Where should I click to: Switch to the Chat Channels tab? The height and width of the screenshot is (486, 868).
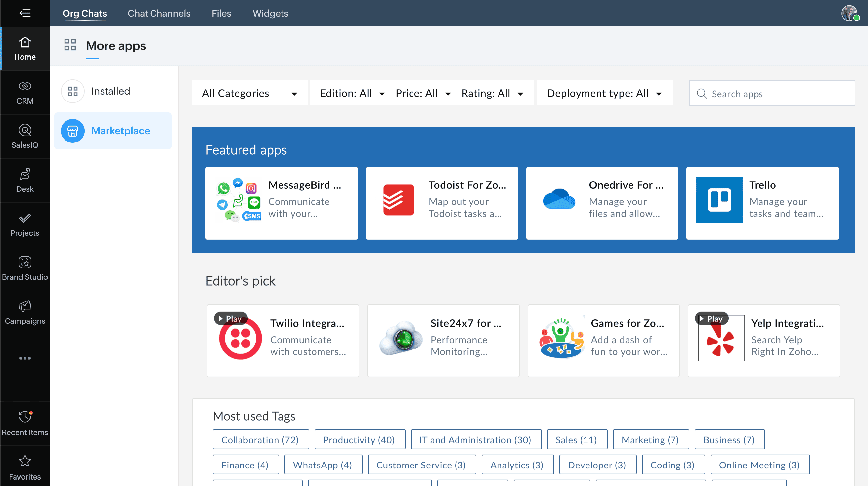click(x=159, y=13)
